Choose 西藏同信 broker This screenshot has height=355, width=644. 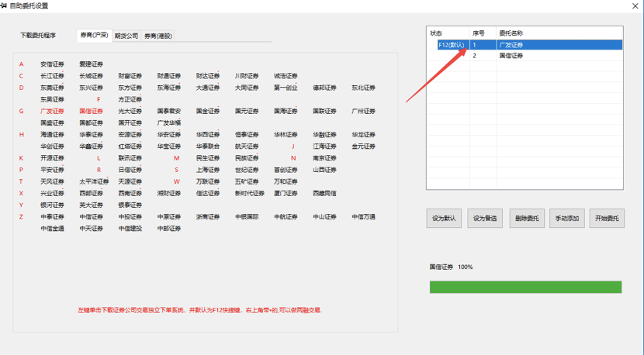[x=324, y=193]
